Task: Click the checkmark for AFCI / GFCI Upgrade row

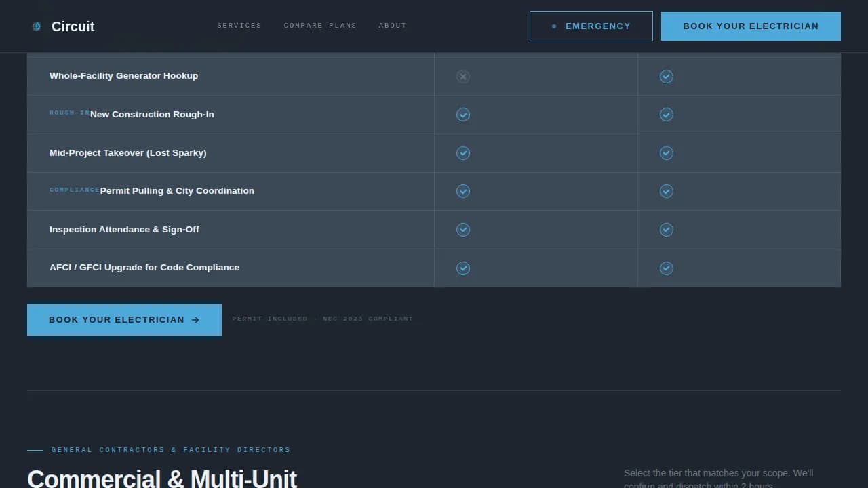Action: (x=462, y=268)
